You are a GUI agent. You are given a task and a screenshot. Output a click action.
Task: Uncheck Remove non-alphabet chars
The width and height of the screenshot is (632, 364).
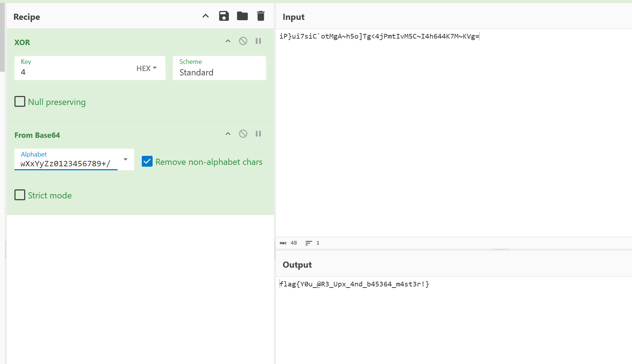147,161
